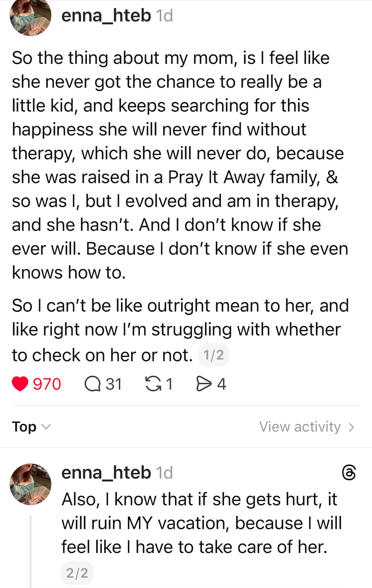Click the Threads logo on the reply

pyautogui.click(x=348, y=473)
